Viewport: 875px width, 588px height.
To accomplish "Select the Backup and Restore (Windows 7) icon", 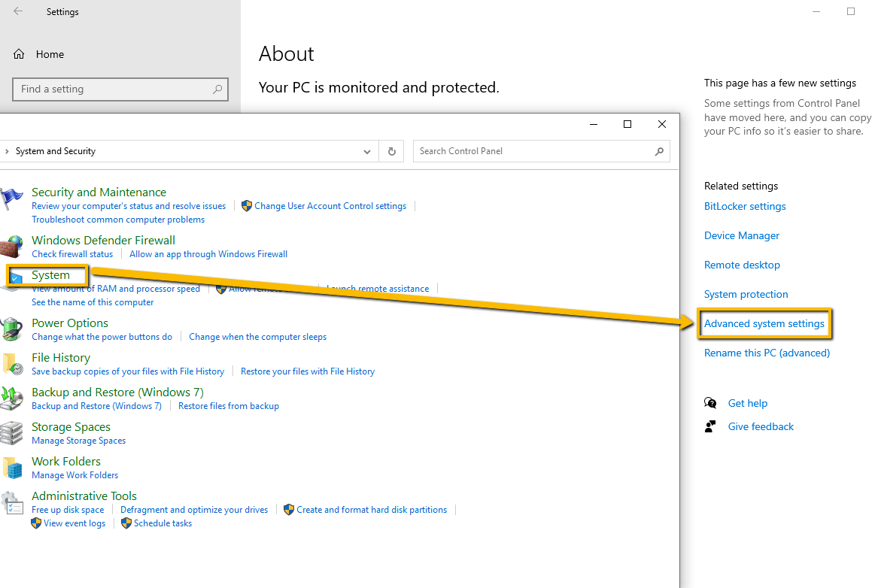I will click(x=11, y=399).
